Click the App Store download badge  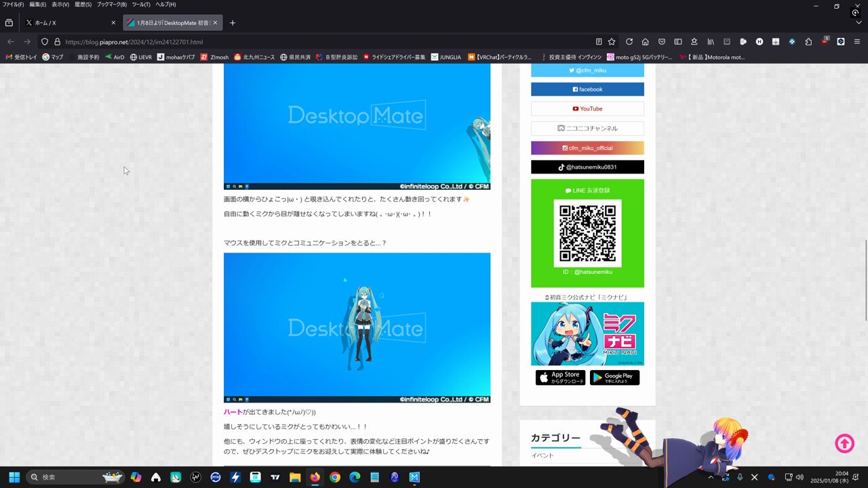coord(560,378)
